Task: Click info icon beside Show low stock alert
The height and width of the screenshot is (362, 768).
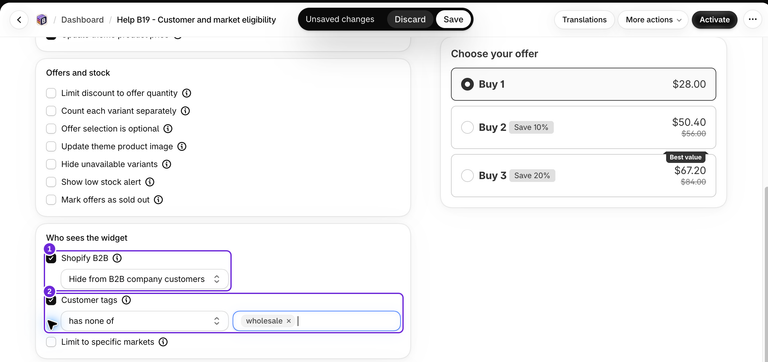Action: click(x=150, y=182)
